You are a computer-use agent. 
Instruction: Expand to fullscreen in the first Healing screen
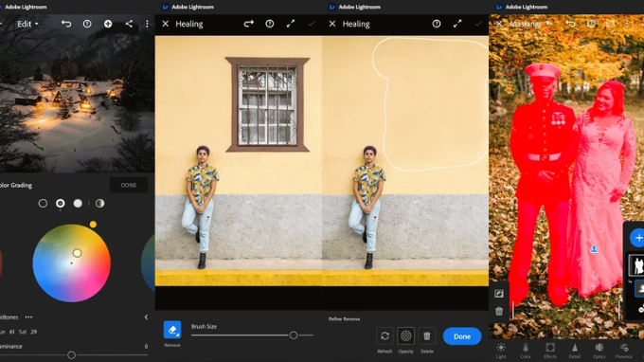point(291,24)
